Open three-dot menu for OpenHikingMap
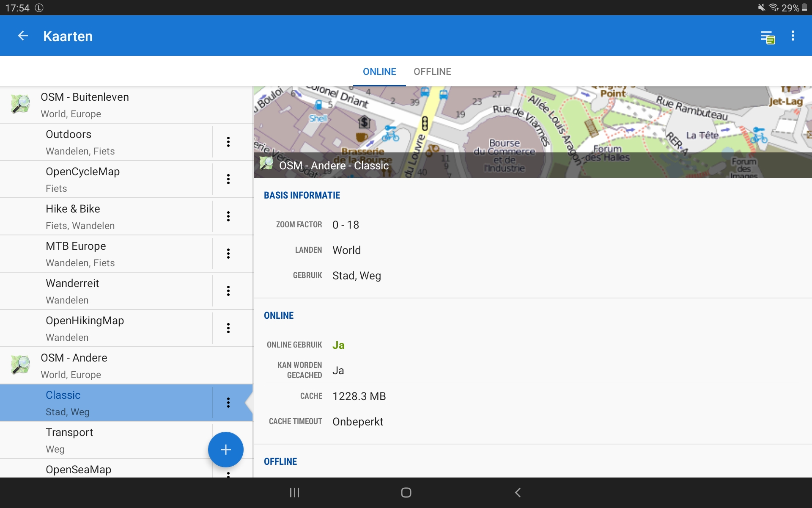 228,328
